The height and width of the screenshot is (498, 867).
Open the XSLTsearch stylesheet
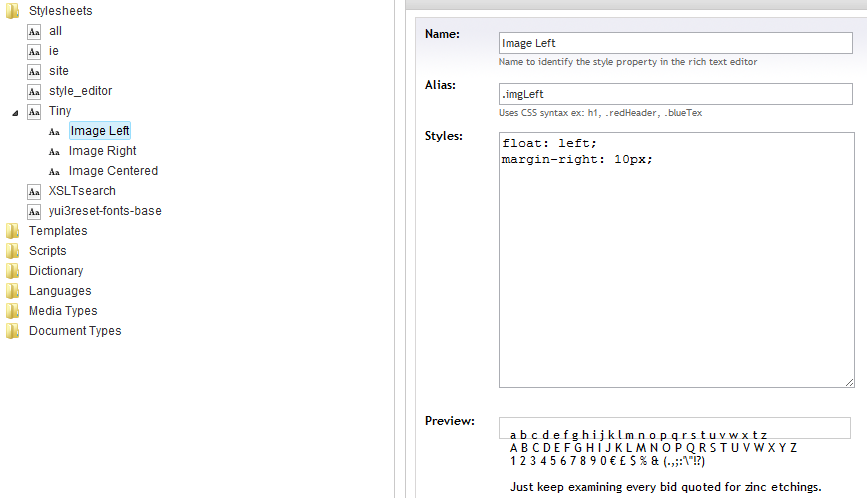coord(82,191)
